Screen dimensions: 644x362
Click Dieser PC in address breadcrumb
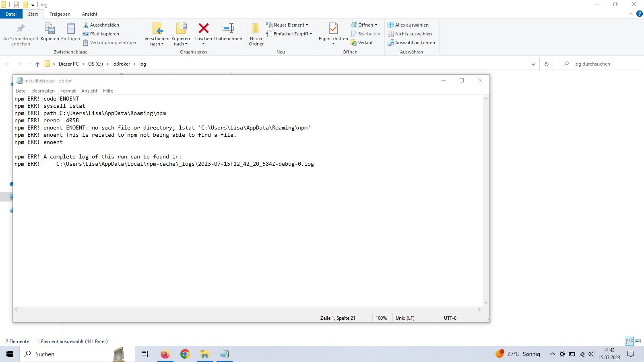pyautogui.click(x=69, y=64)
